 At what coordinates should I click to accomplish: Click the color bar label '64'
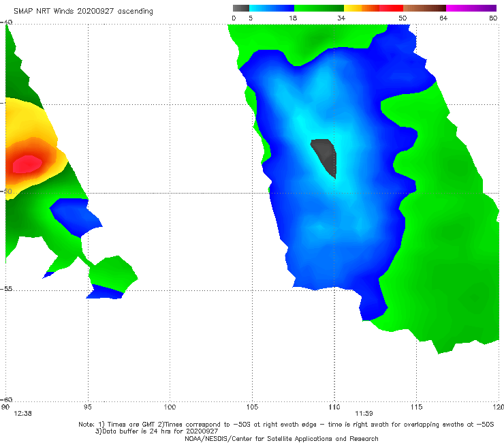[x=443, y=18]
